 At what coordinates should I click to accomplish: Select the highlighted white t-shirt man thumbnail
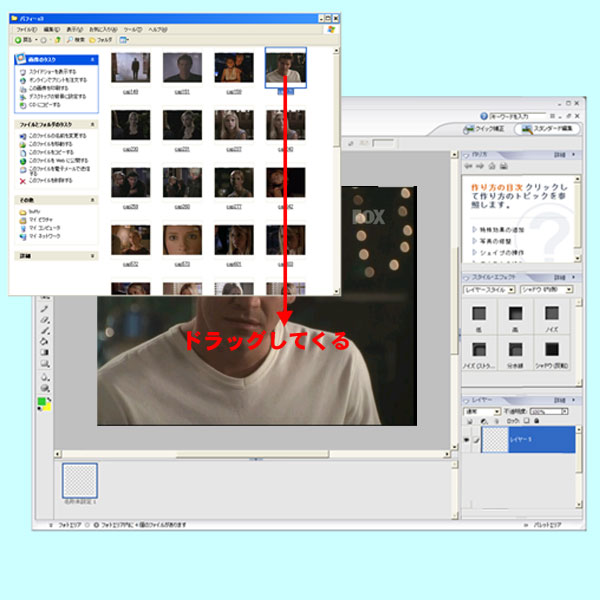coord(286,68)
